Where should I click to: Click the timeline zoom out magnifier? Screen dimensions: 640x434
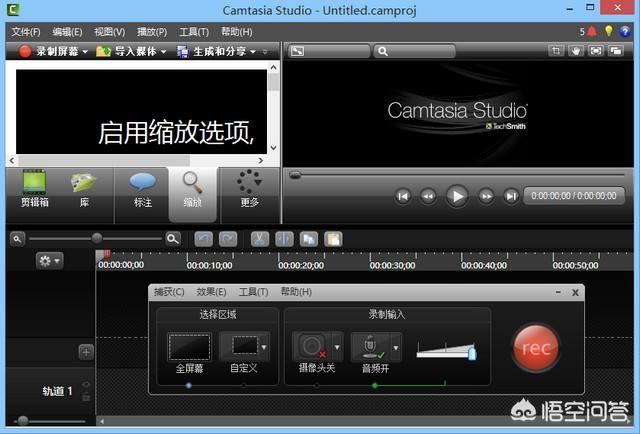(x=17, y=239)
